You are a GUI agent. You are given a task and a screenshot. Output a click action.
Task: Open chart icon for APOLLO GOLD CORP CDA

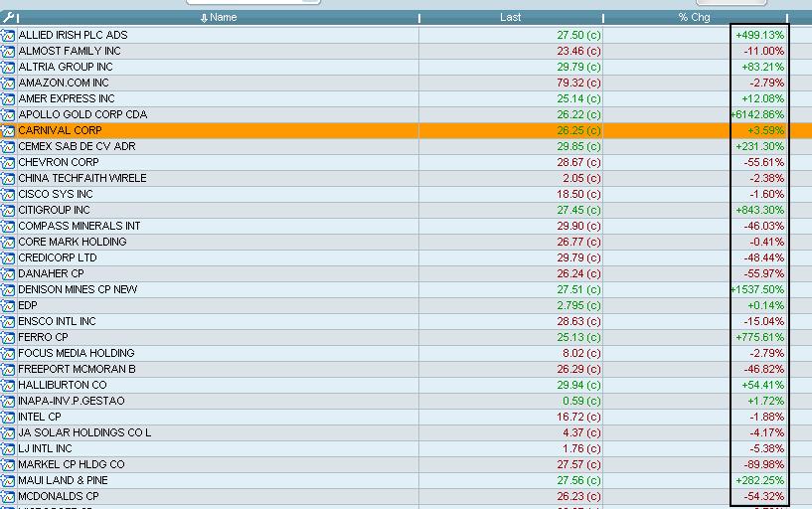(x=8, y=115)
